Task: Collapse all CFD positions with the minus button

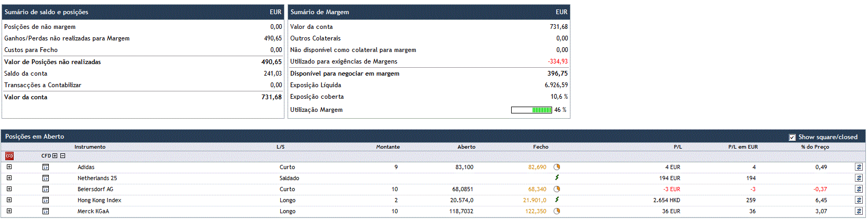Action: [x=62, y=156]
